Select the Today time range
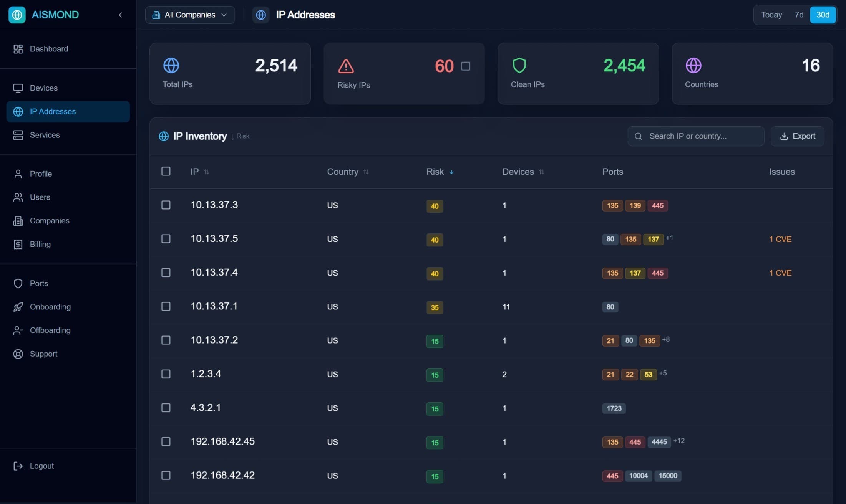This screenshot has width=846, height=504. coord(771,15)
